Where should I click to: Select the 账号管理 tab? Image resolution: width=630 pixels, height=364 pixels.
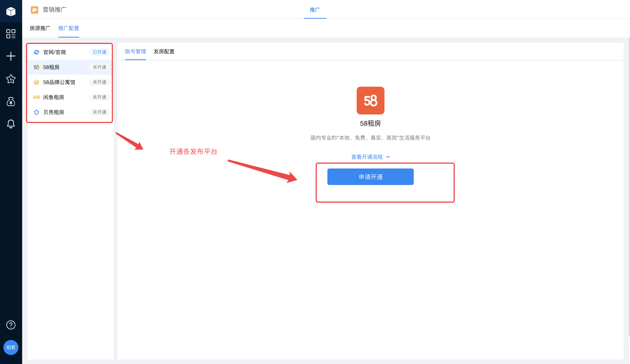[135, 51]
